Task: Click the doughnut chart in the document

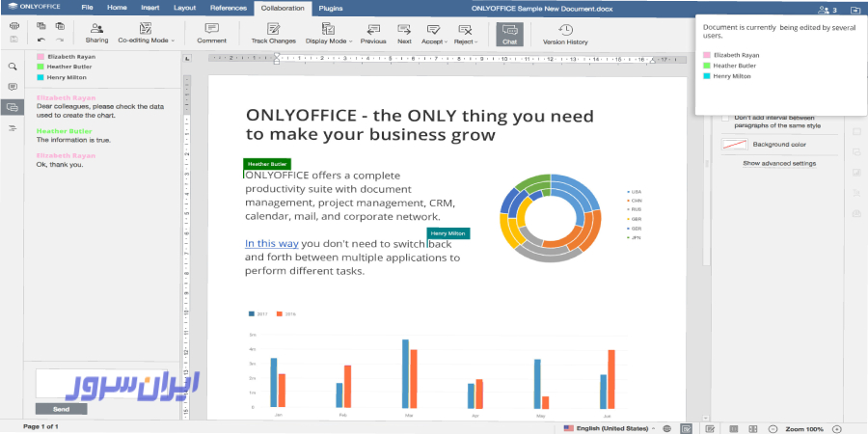Action: click(x=551, y=218)
